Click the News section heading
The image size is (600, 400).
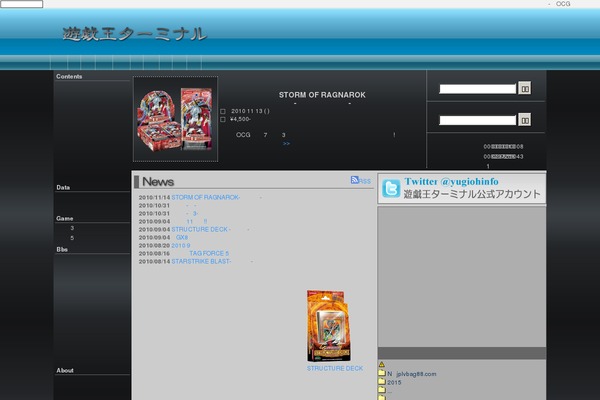[x=158, y=181]
